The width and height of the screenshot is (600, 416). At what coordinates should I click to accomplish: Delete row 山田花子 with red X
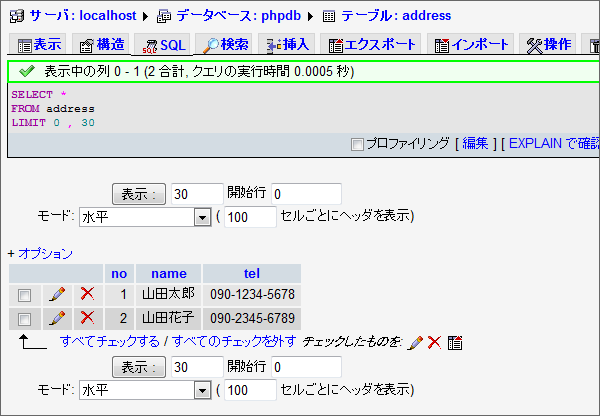(88, 318)
